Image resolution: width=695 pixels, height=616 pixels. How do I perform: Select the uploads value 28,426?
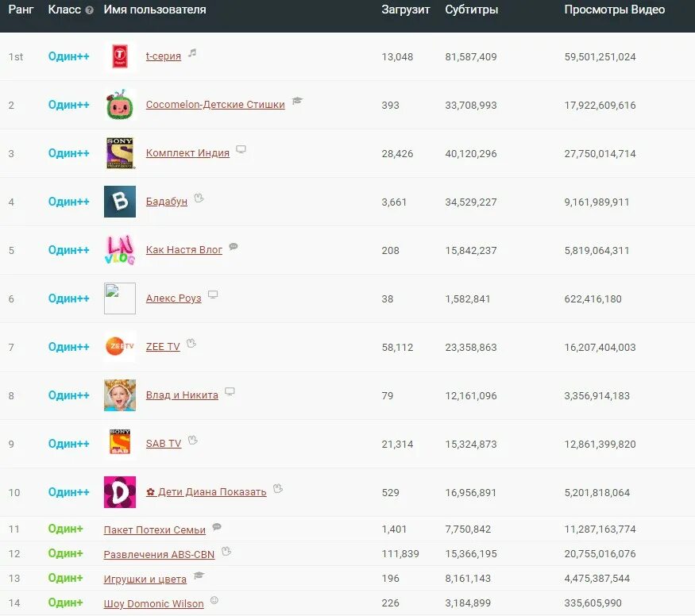point(397,154)
